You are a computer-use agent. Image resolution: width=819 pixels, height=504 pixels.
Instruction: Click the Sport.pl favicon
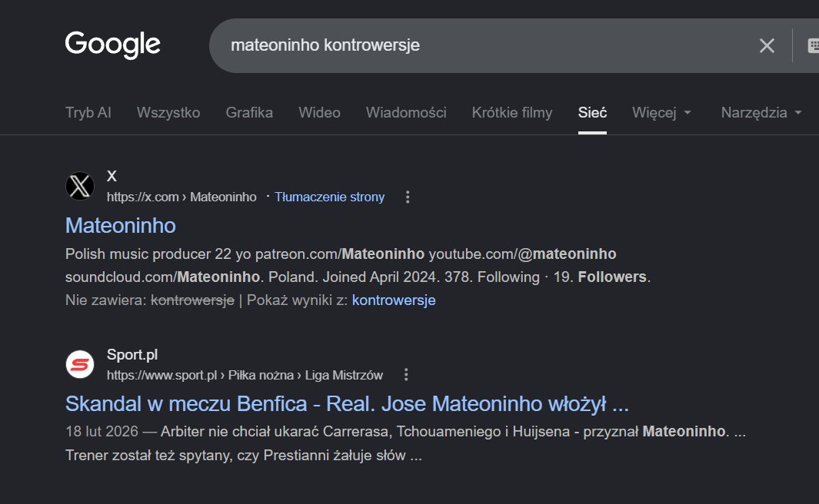pyautogui.click(x=80, y=364)
